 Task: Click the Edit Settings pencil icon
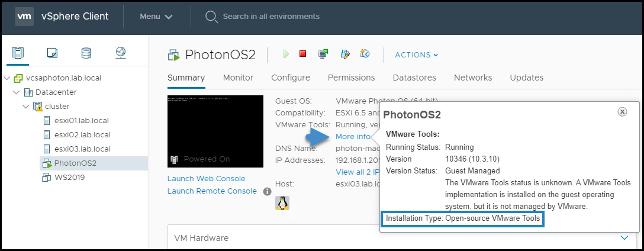[x=345, y=54]
